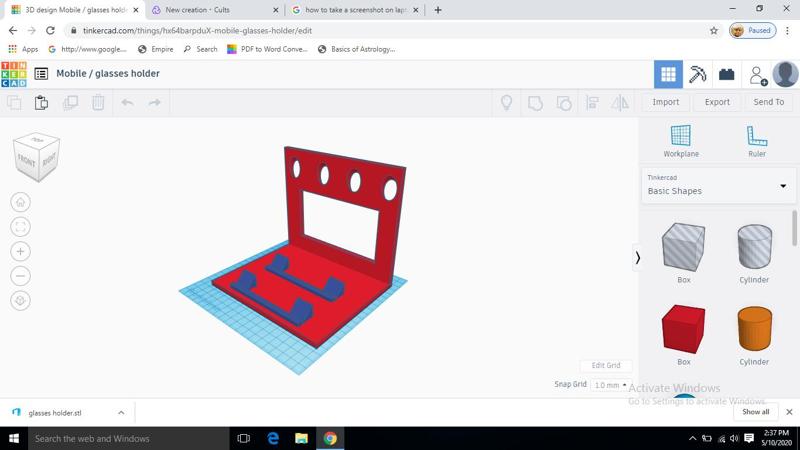This screenshot has width=800, height=450.
Task: Click the Paste tool icon
Action: coord(41,103)
